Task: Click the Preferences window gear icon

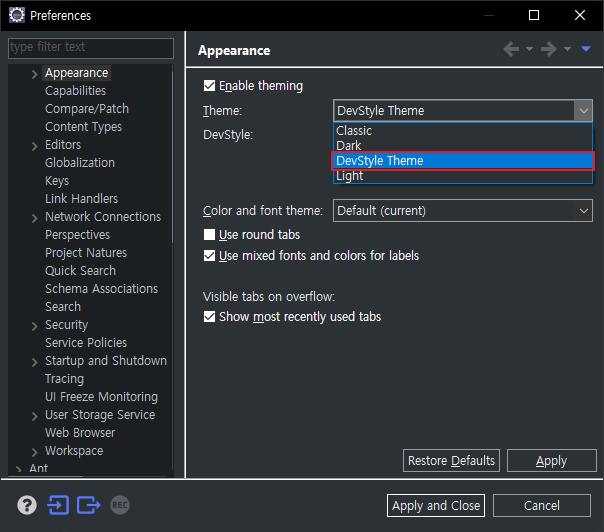Action: pos(17,15)
